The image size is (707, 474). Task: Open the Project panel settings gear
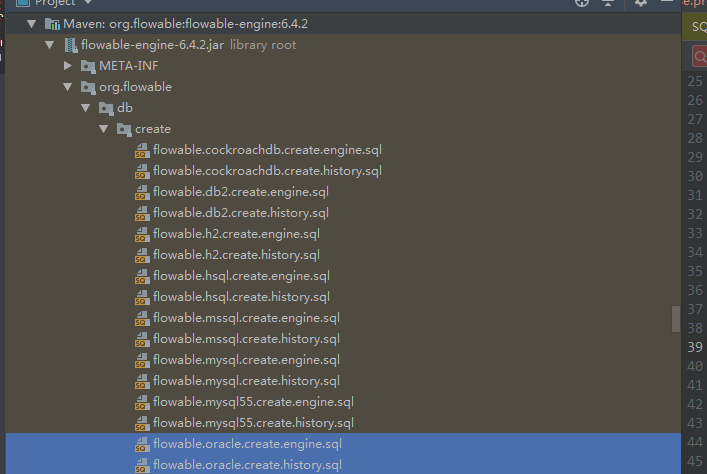641,3
